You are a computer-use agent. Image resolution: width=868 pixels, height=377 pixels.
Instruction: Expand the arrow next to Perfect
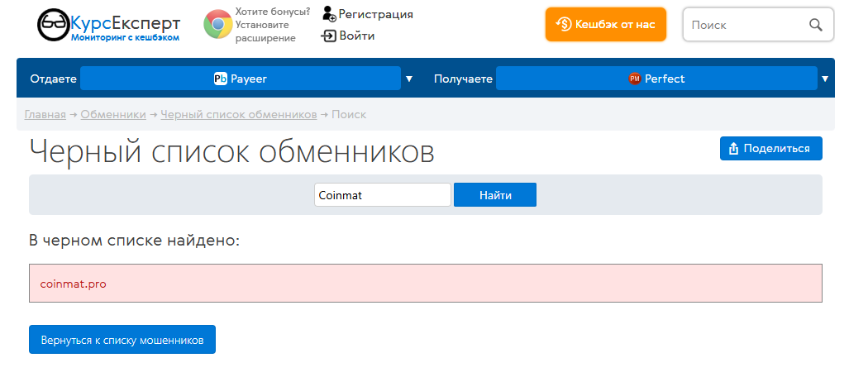825,79
